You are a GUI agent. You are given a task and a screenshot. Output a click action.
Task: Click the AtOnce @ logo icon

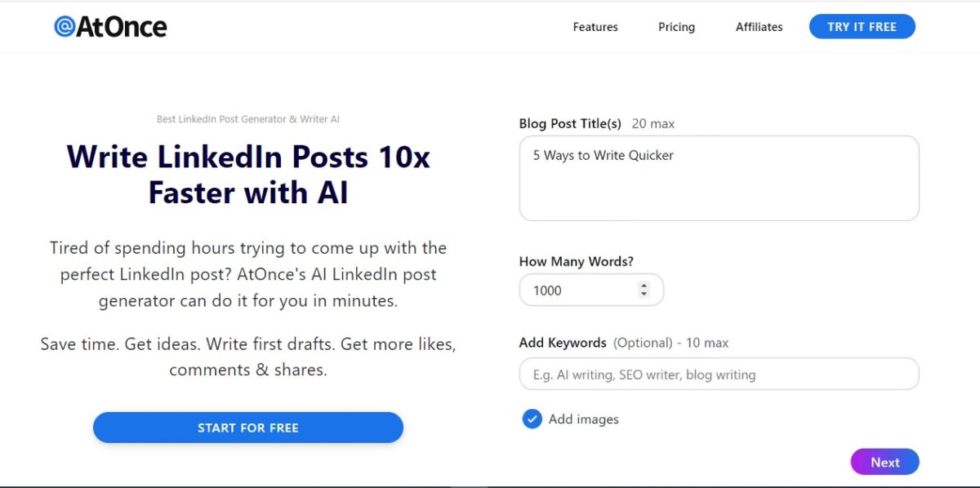click(x=65, y=27)
